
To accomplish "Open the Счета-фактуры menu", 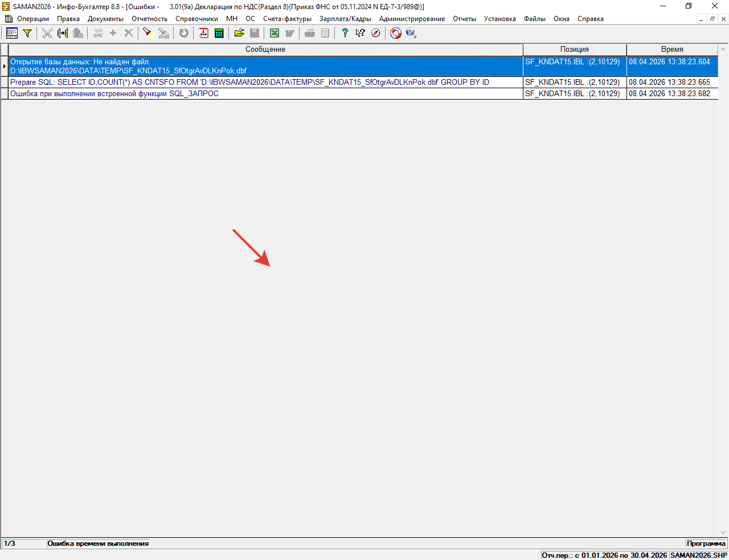I will coord(287,19).
